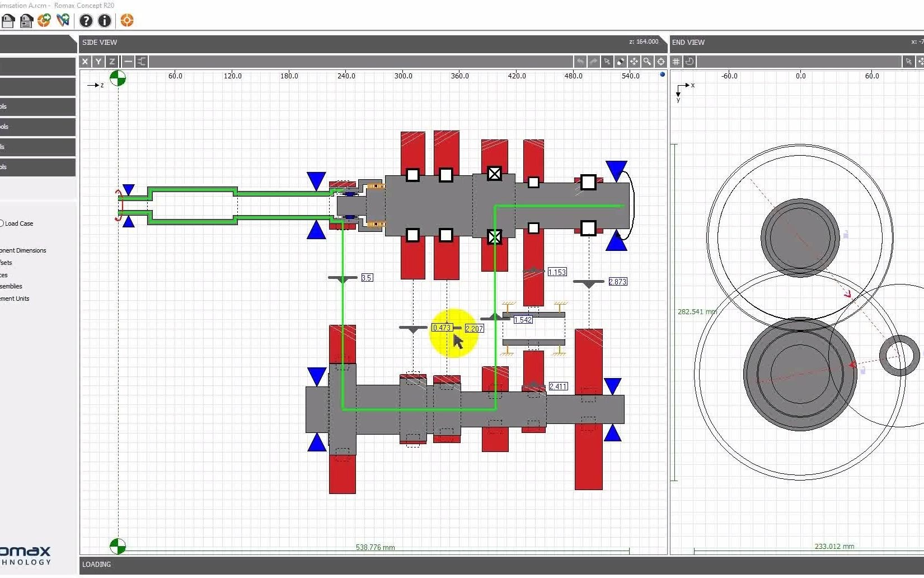Open the Component Dimensions item
The width and height of the screenshot is (924, 578).
23,250
